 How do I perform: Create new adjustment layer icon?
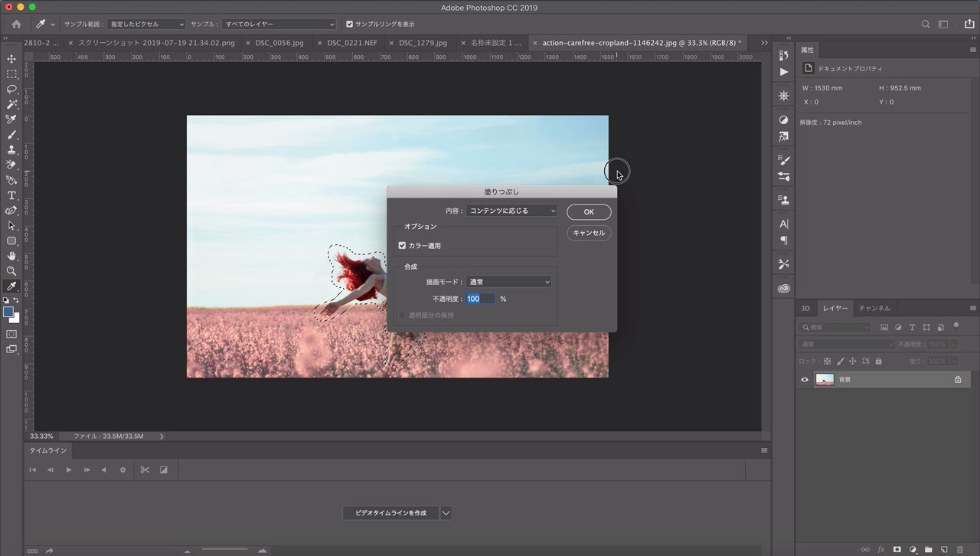(x=913, y=549)
